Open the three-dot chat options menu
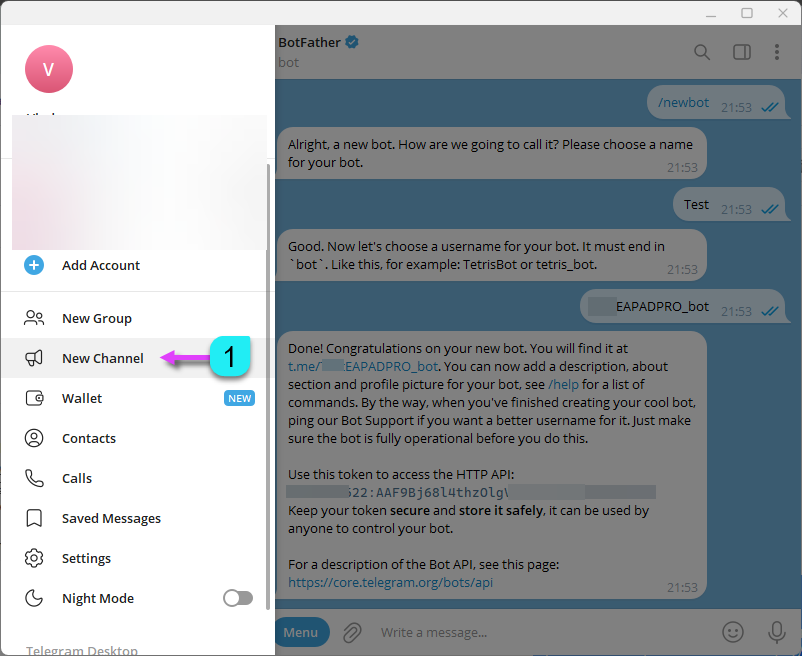This screenshot has width=802, height=656. pyautogui.click(x=776, y=52)
